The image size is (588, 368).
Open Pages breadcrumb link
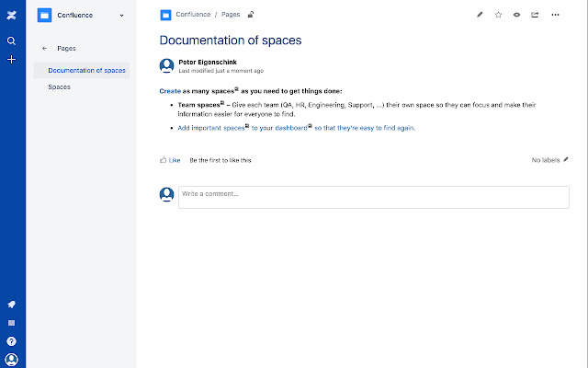[x=231, y=15]
